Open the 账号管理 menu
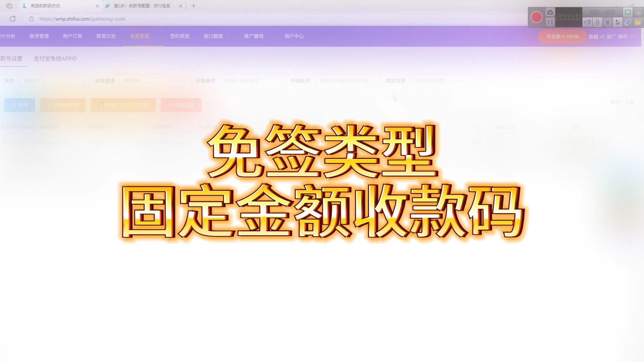This screenshot has width=644, height=362. click(x=39, y=36)
